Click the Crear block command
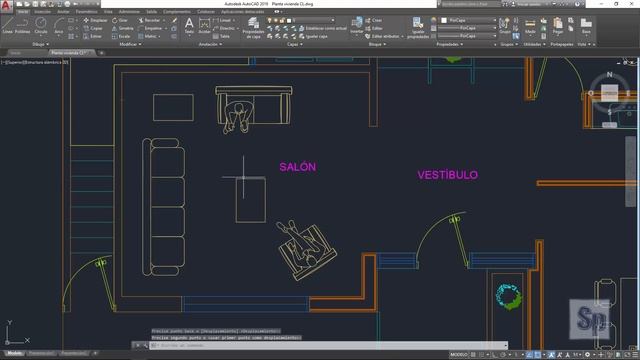The height and width of the screenshot is (360, 640). tap(373, 20)
